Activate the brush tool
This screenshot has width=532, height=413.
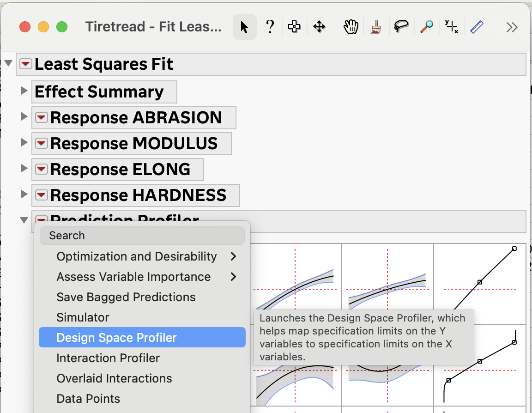[376, 27]
